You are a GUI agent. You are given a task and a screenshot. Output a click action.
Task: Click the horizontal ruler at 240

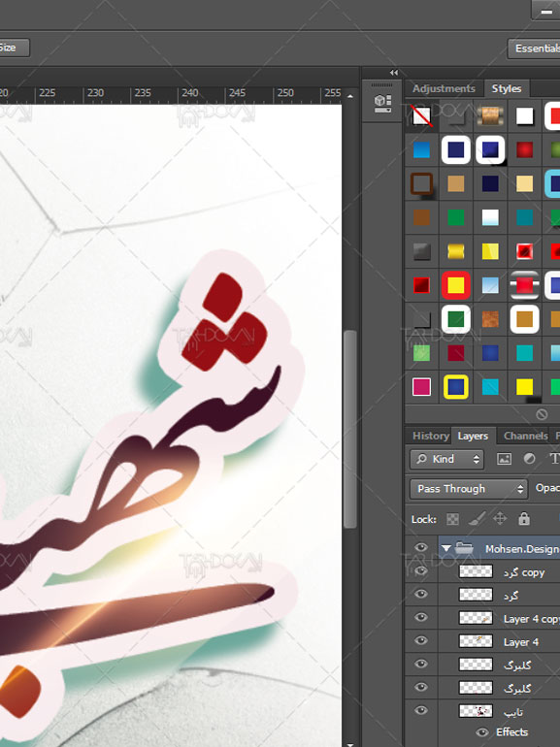point(189,93)
